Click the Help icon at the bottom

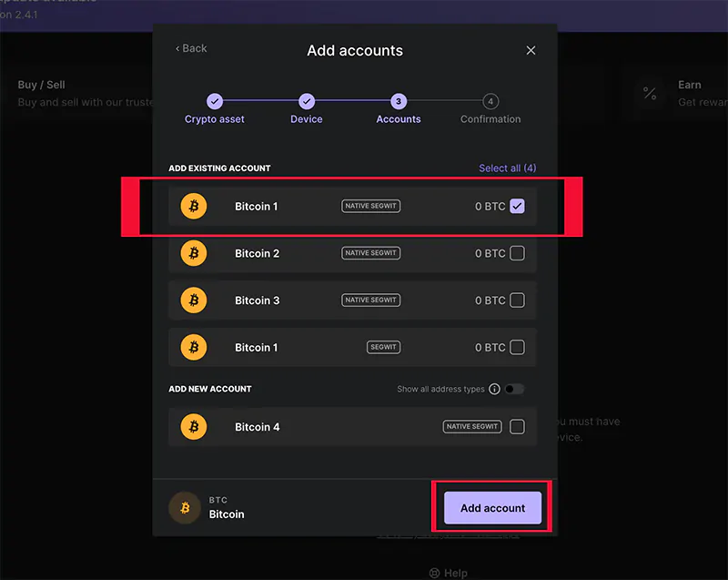pos(435,573)
